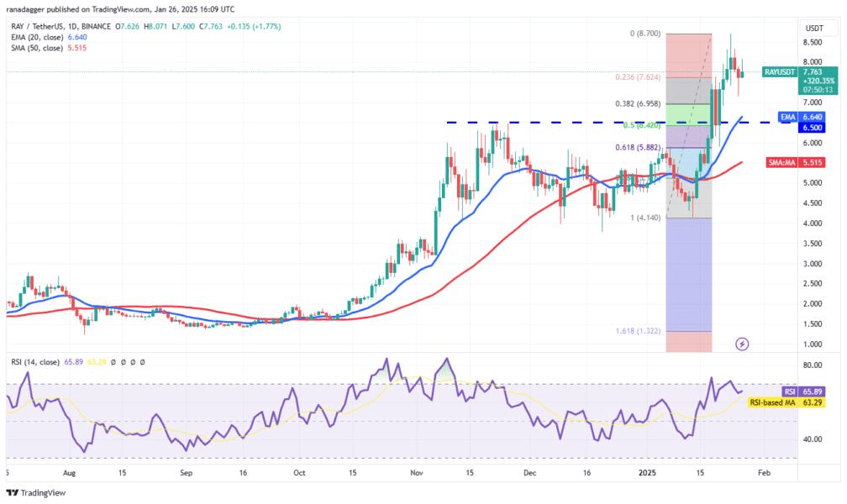Click the Feb label on time axis

(765, 473)
